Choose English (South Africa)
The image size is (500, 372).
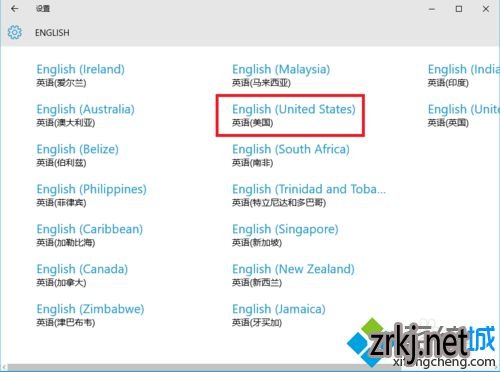[291, 155]
